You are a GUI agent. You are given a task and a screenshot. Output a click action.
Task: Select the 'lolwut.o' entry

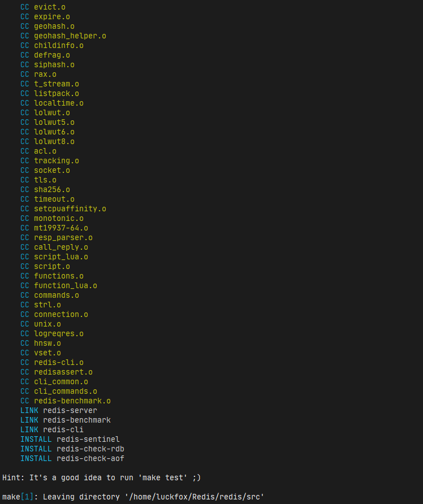[x=52, y=113]
